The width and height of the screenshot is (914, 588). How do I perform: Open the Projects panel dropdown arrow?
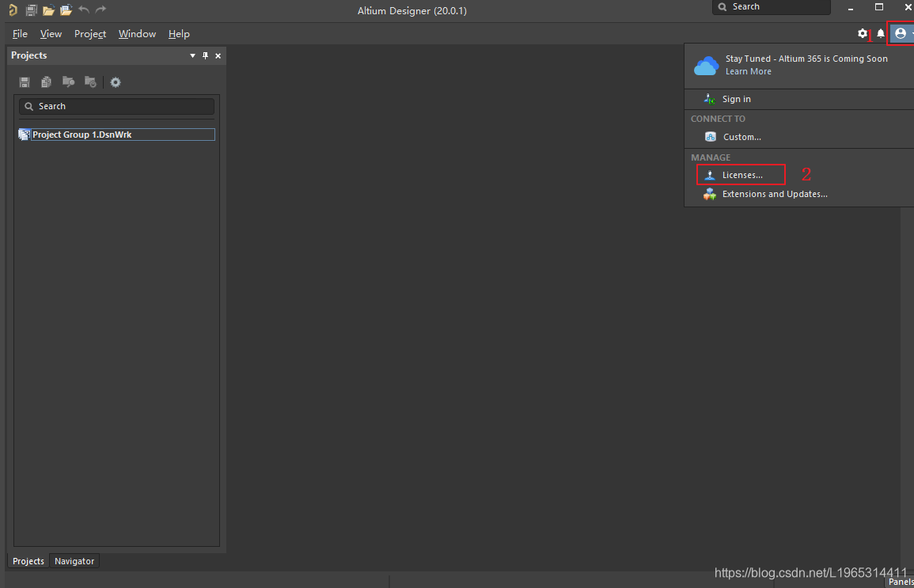point(192,56)
